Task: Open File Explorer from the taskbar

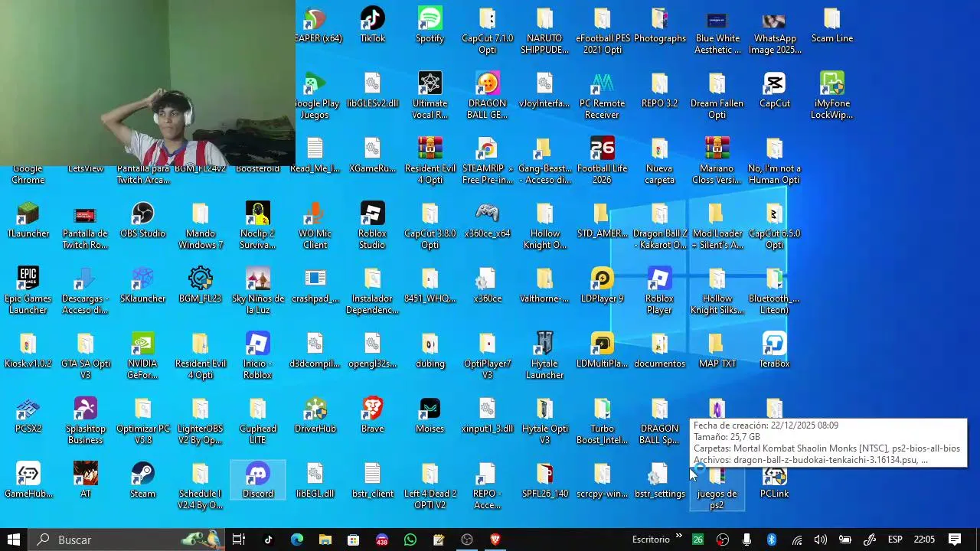Action: click(325, 540)
